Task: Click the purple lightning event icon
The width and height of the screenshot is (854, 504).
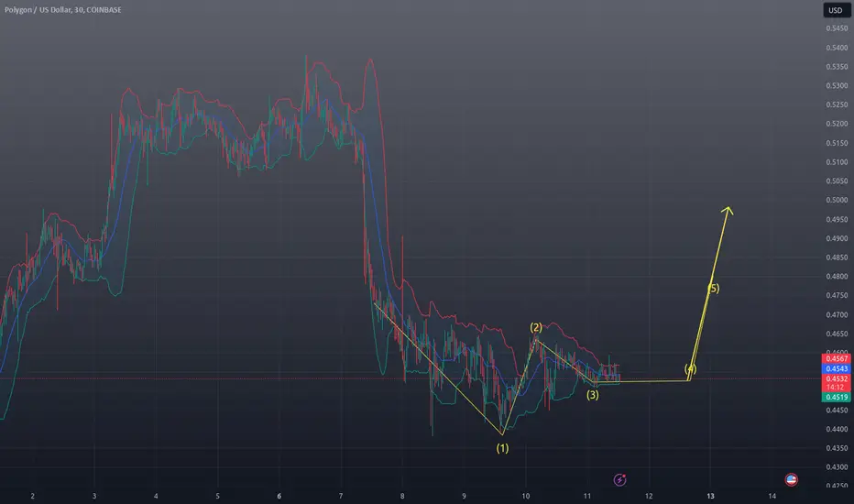Action: [x=619, y=479]
